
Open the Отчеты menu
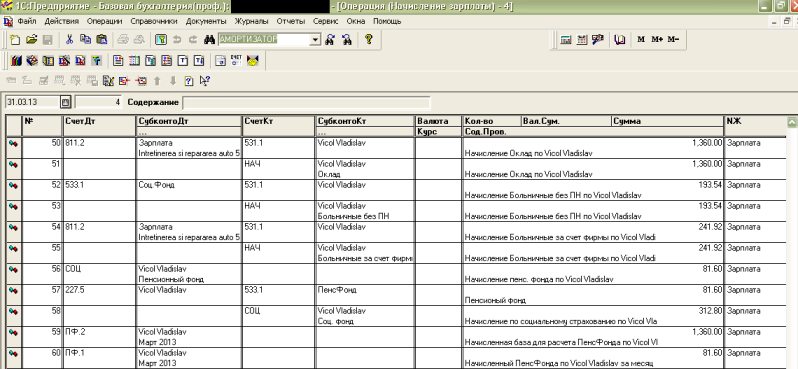[291, 21]
